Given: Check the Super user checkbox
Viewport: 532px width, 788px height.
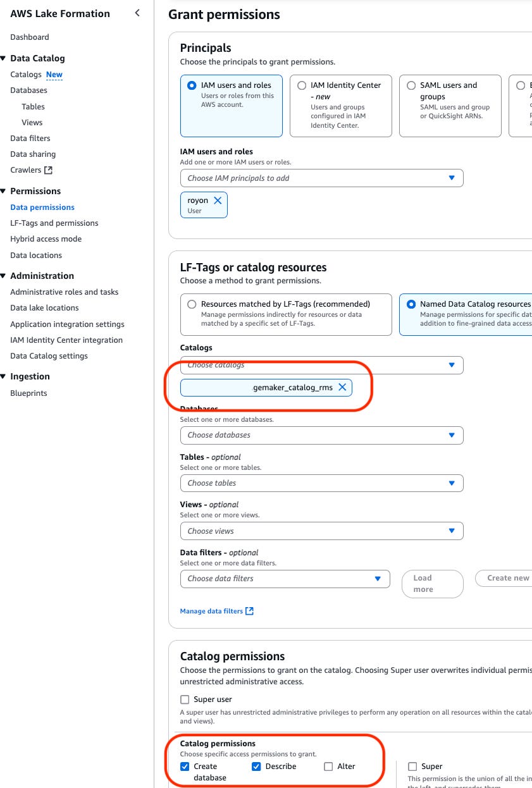Looking at the screenshot, I should coord(185,699).
